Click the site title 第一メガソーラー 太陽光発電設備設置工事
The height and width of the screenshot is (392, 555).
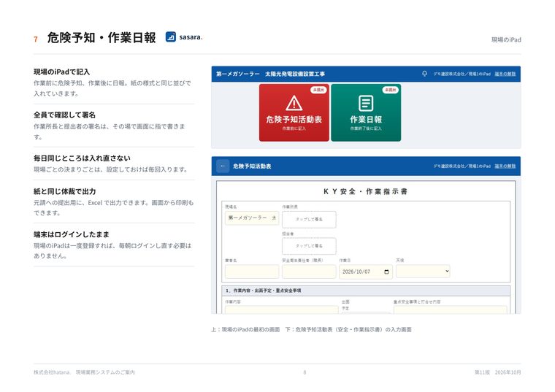click(270, 74)
